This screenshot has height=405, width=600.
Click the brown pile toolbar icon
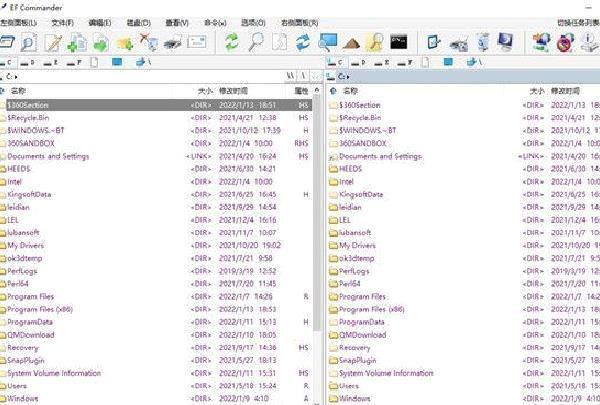point(351,43)
